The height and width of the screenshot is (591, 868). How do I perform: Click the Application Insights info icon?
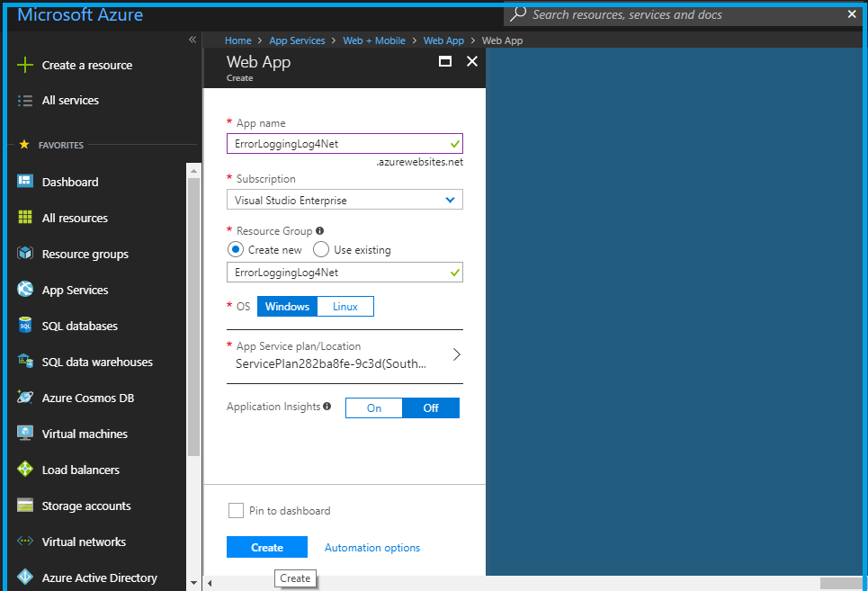(x=327, y=407)
